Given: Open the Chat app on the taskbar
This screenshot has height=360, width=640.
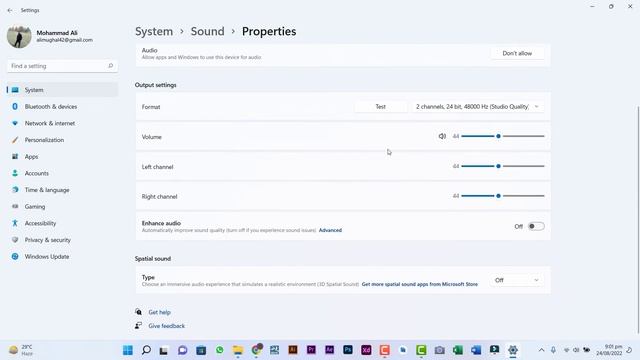Looking at the screenshot, I should 182,350.
